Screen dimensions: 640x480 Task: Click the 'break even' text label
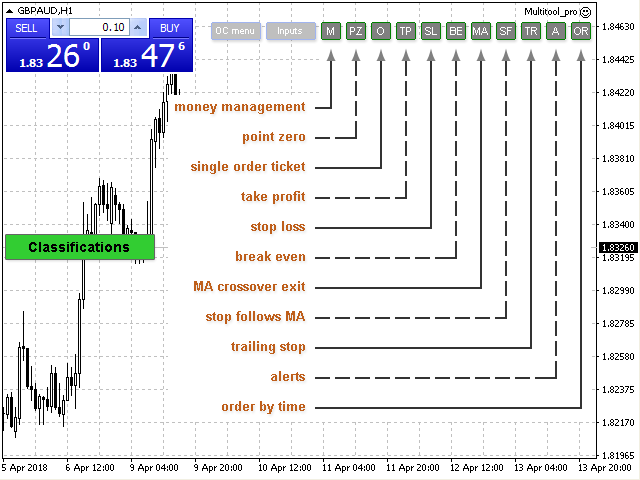(270, 257)
